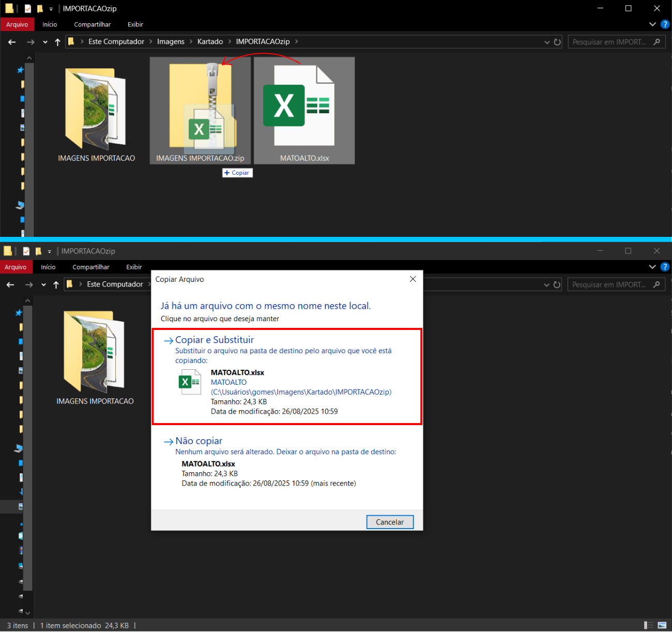Switch to details view in the status bar
Screen dimensions: 672x632
tap(649, 625)
